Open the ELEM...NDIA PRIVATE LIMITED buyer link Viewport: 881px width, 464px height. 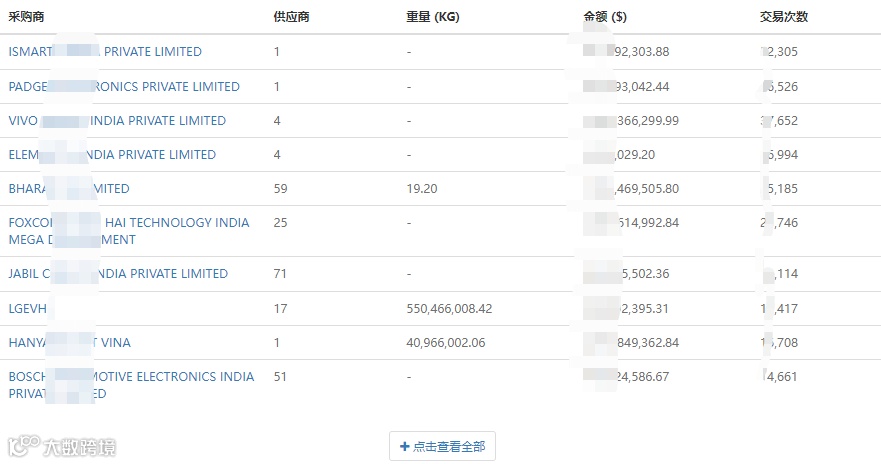(x=112, y=154)
